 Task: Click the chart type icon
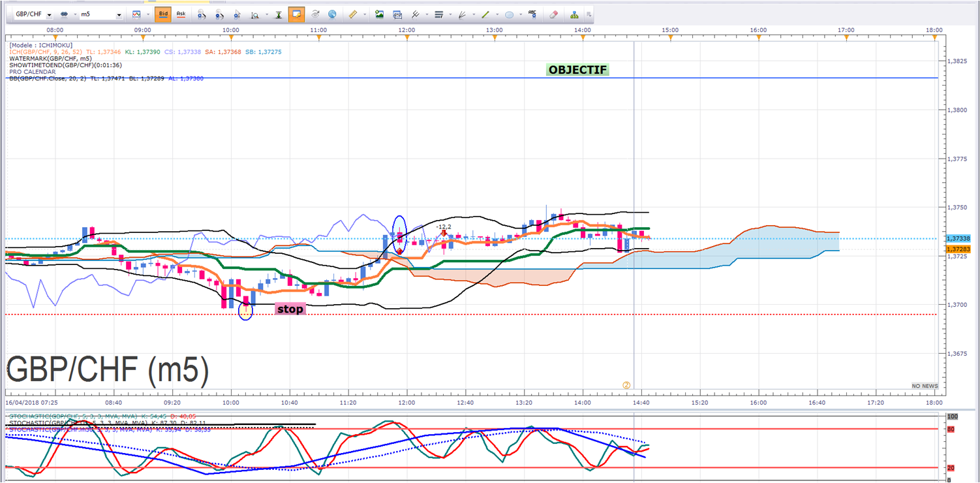136,14
